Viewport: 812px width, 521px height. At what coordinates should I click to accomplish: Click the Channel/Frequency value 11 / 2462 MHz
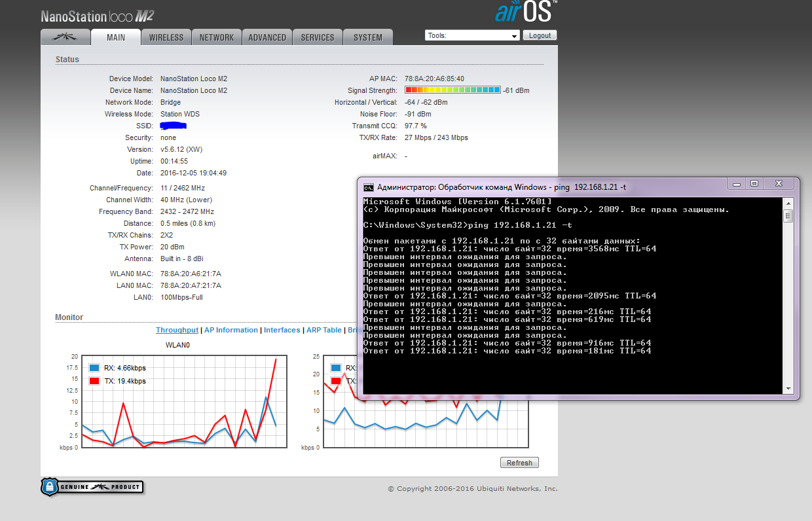[x=183, y=188]
